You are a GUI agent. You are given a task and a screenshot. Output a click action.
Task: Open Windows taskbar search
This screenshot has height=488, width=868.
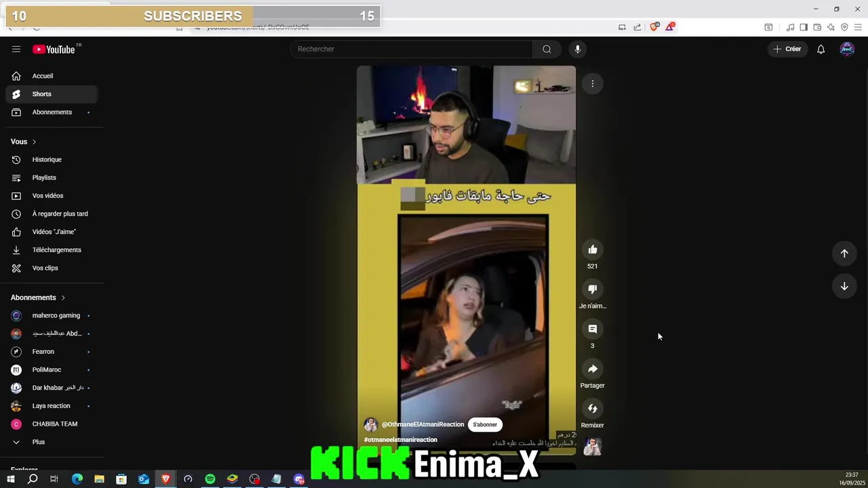coord(33,479)
